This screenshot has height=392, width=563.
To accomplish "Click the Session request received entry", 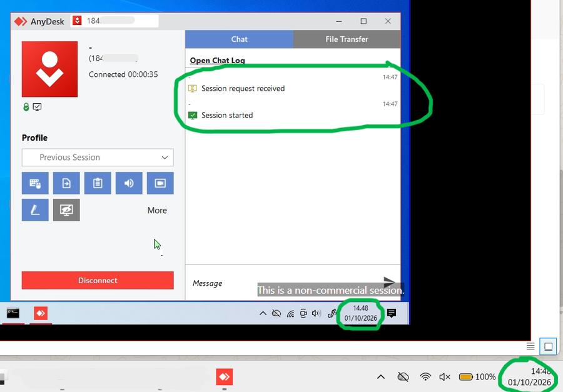I will [x=243, y=88].
